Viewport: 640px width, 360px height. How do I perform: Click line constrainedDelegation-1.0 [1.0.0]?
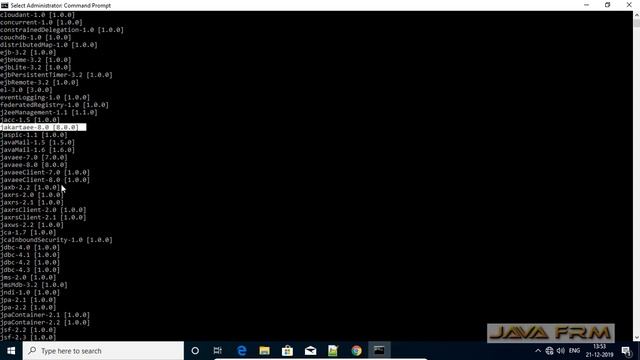point(62,30)
